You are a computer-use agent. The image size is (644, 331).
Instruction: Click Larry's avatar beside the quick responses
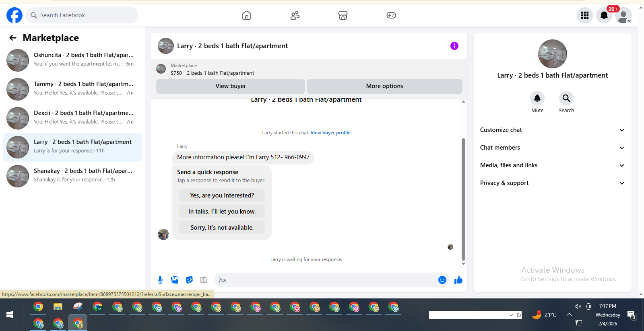(x=163, y=234)
